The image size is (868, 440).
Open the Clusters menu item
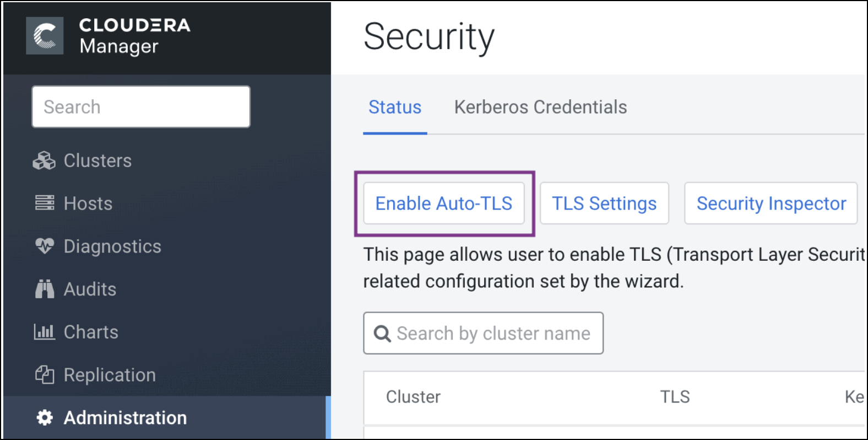tap(97, 160)
